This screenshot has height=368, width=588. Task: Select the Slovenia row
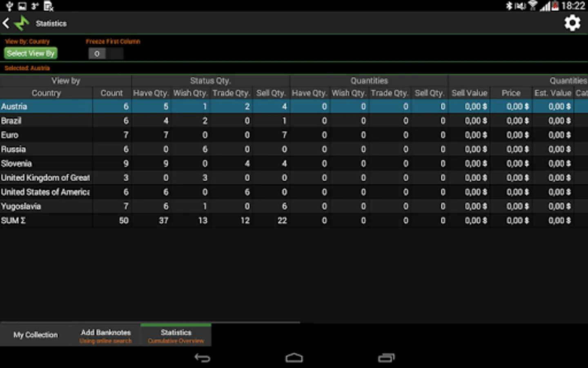tap(294, 164)
